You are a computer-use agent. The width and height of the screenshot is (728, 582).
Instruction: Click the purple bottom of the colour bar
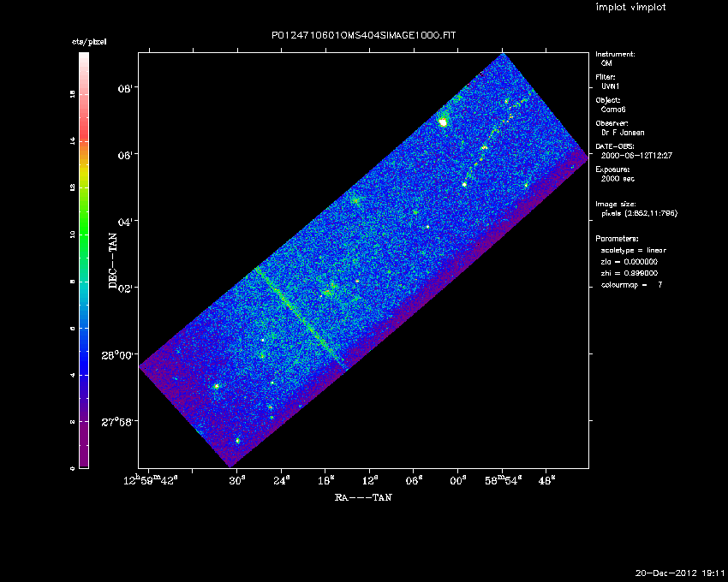84,462
